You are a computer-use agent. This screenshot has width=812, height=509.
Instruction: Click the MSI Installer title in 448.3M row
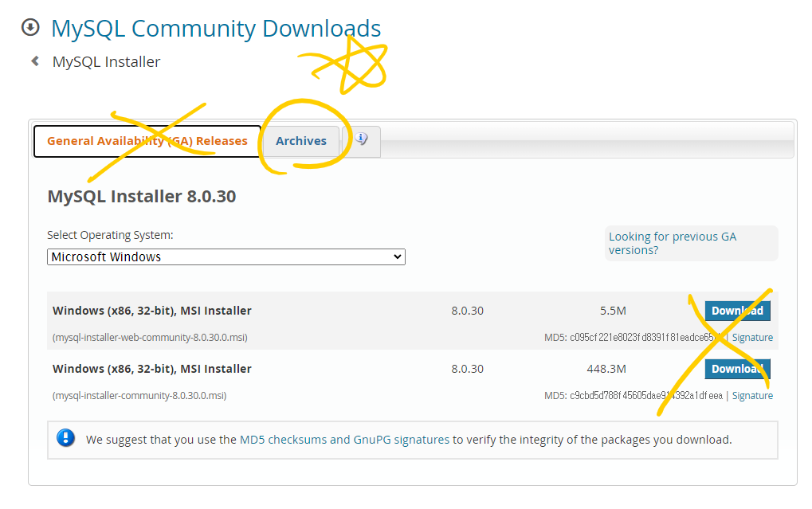(x=151, y=369)
